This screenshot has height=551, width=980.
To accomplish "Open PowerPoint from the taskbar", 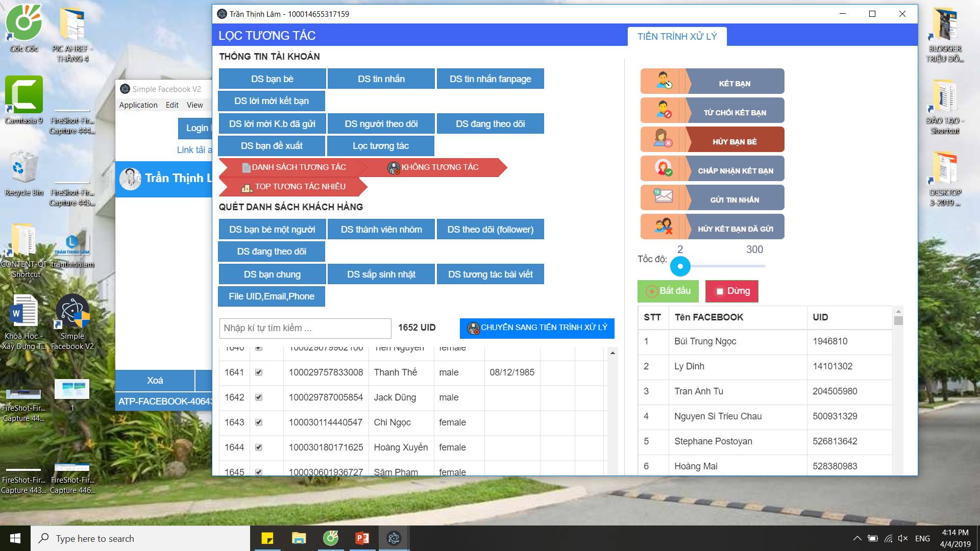I will [x=362, y=538].
